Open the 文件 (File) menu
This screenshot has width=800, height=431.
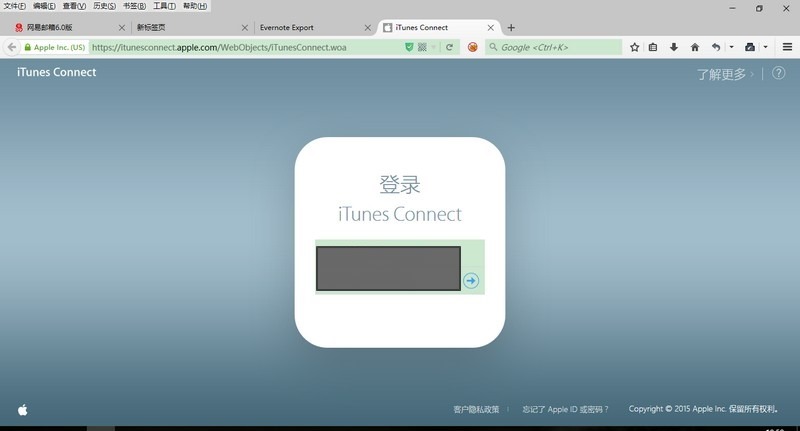(14, 6)
